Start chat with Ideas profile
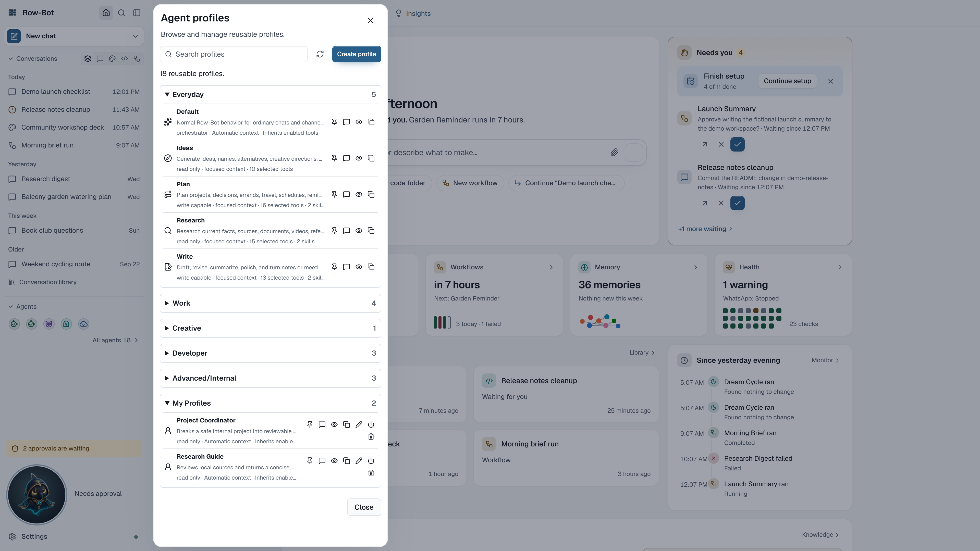The width and height of the screenshot is (980, 551). pos(346,158)
